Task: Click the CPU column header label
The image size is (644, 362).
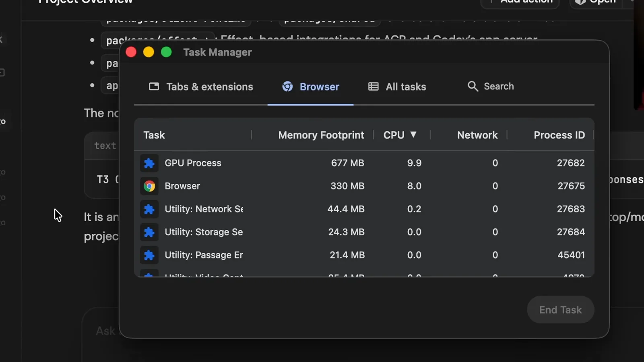Action: [394, 135]
